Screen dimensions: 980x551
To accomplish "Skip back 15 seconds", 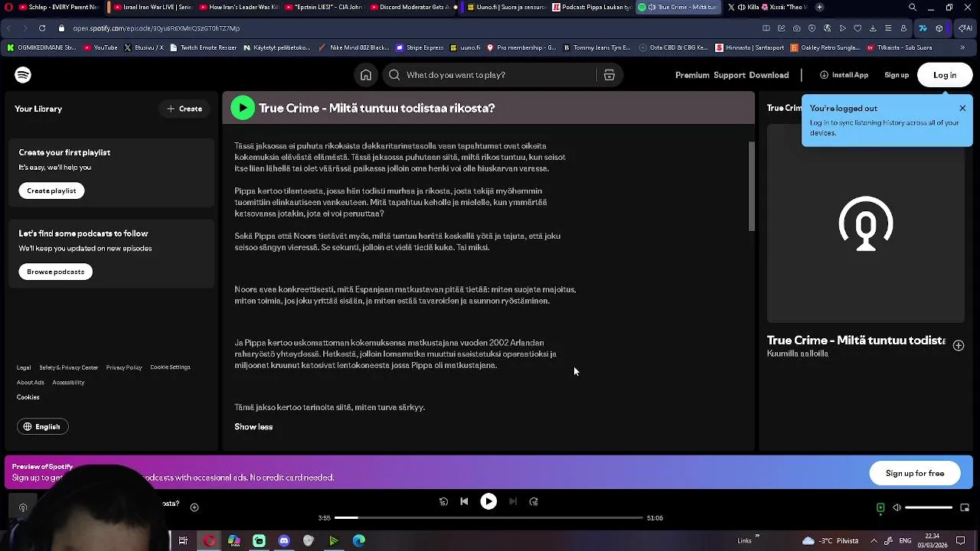I will [443, 501].
